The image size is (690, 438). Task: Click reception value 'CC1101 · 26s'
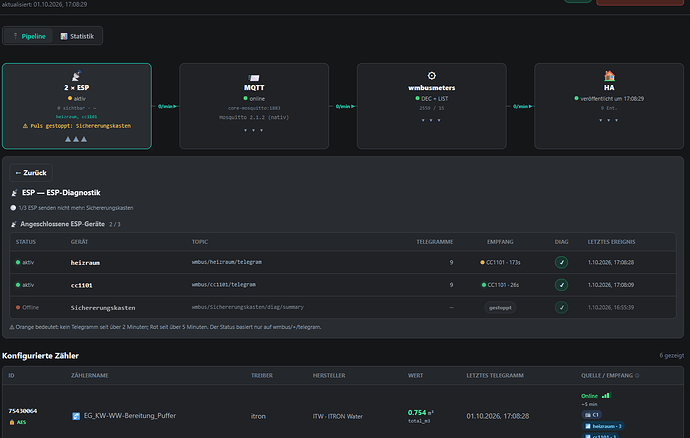coord(500,285)
